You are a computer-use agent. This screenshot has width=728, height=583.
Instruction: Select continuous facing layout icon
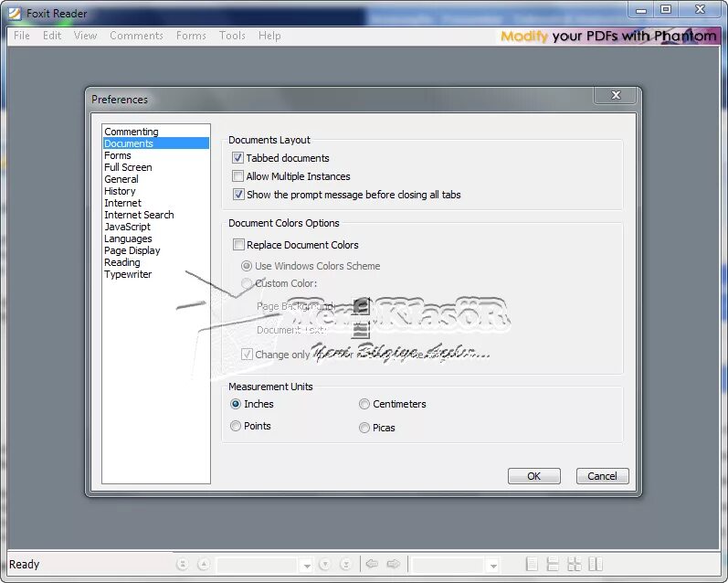[x=574, y=564]
